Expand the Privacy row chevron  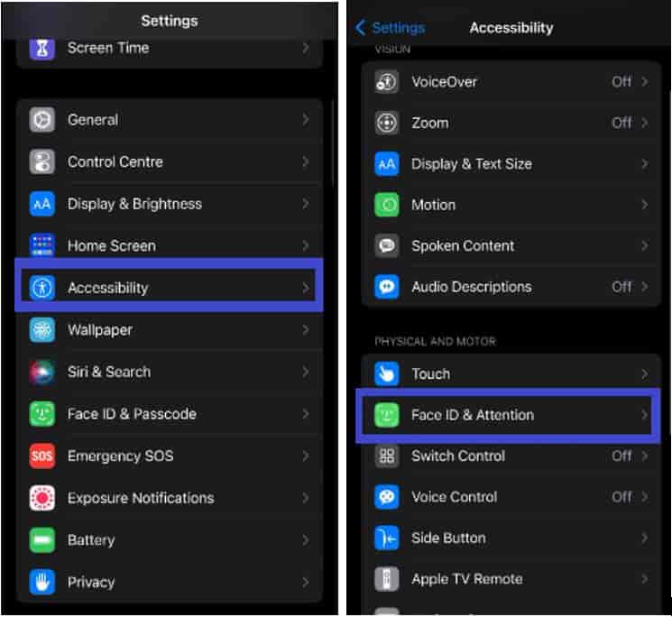306,582
